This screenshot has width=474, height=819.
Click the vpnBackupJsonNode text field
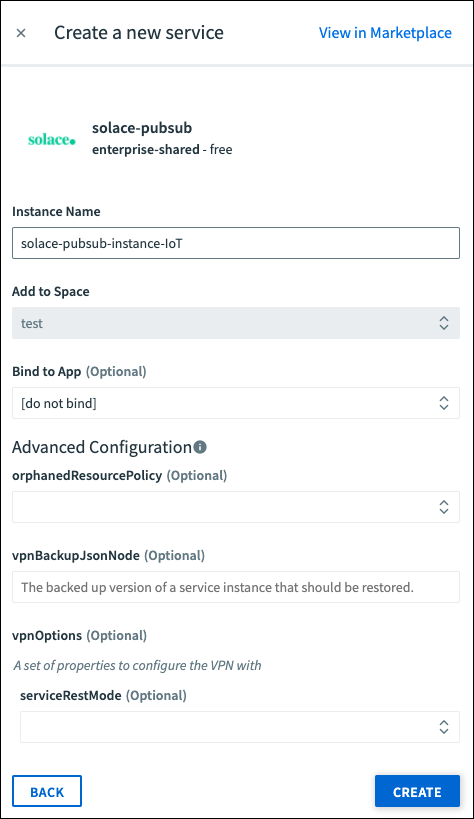click(236, 587)
